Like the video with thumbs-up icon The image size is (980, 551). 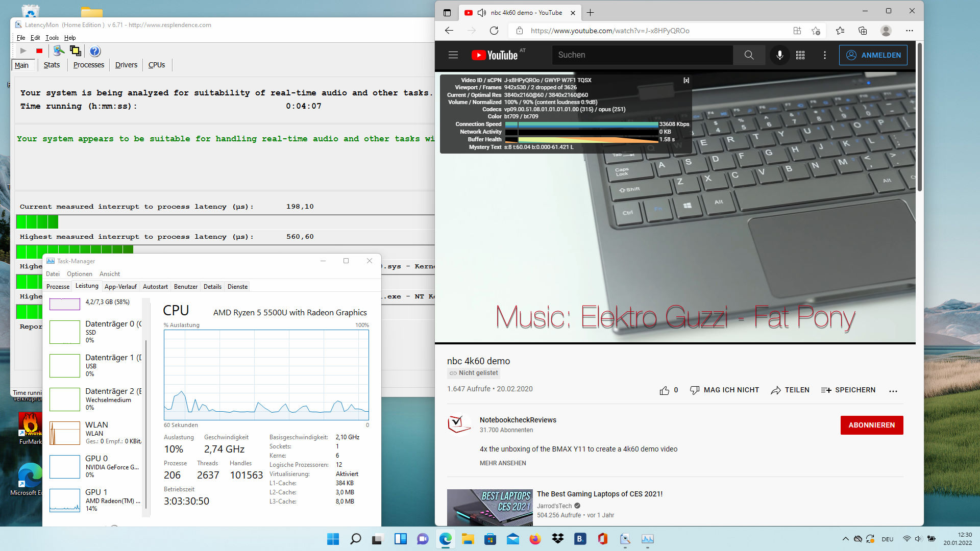point(664,390)
